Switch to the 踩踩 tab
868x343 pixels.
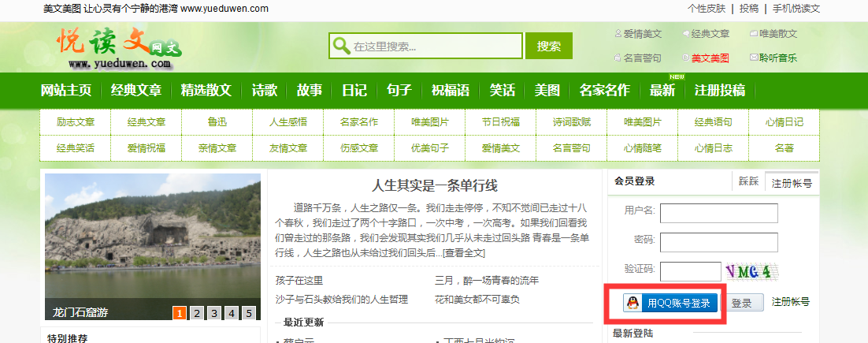748,181
